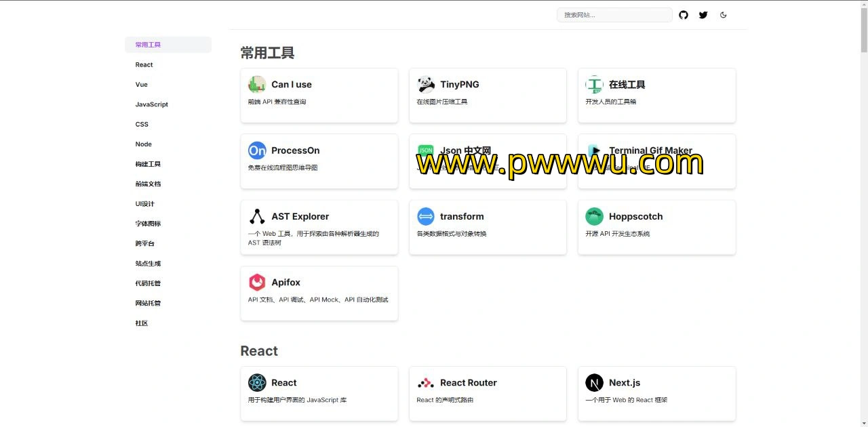Click description 在线图片压缩工具
Screen dimensions: 868x427
tap(442, 102)
